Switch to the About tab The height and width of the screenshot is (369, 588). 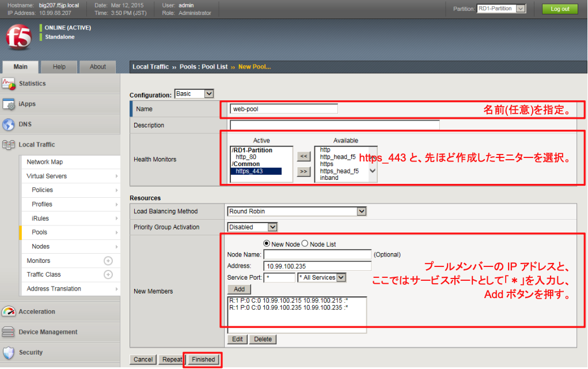tap(97, 67)
